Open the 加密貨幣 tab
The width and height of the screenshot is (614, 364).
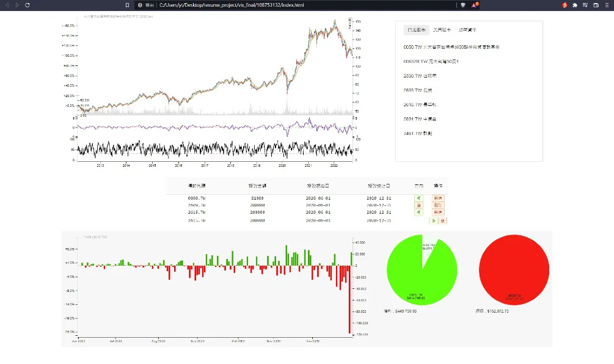(467, 29)
